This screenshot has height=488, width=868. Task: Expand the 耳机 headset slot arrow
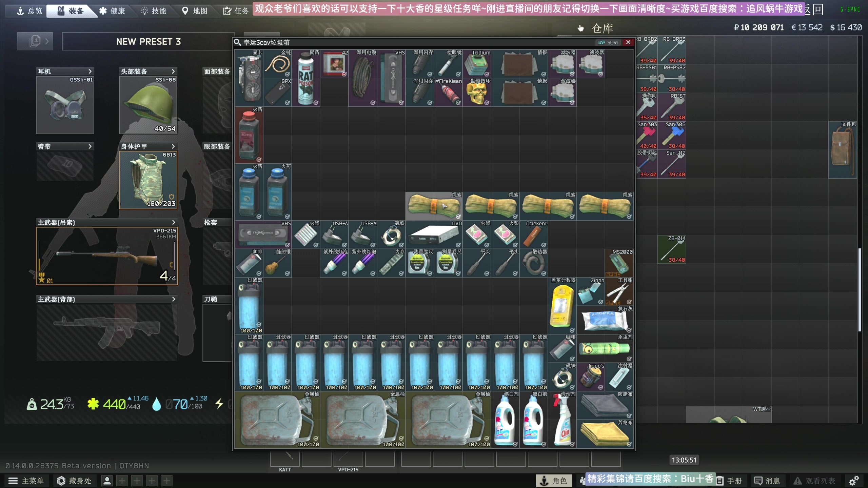90,72
